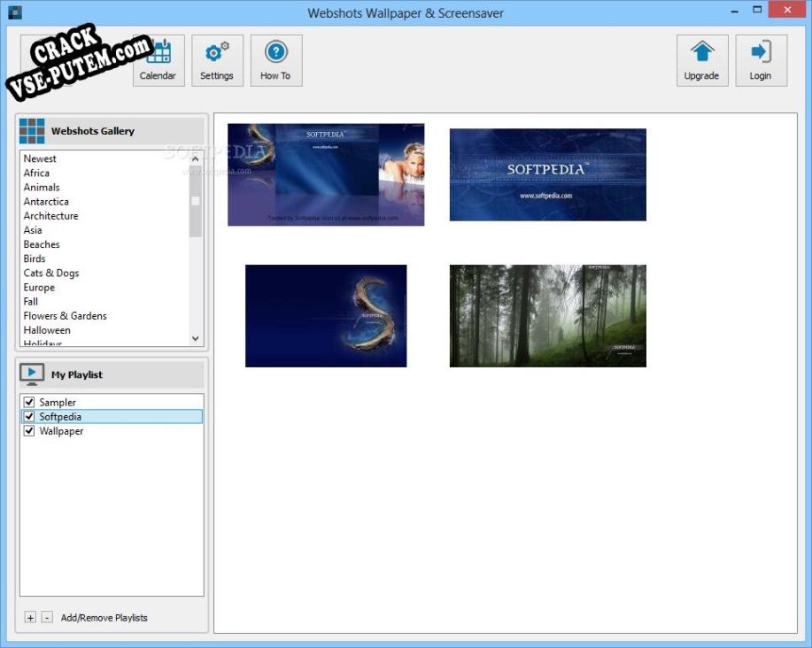
Task: Click the app icon in title bar
Action: click(15, 12)
